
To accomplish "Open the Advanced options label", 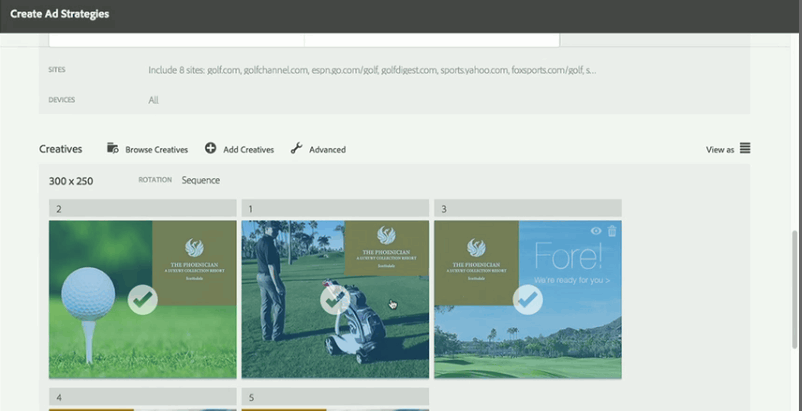I will point(327,149).
